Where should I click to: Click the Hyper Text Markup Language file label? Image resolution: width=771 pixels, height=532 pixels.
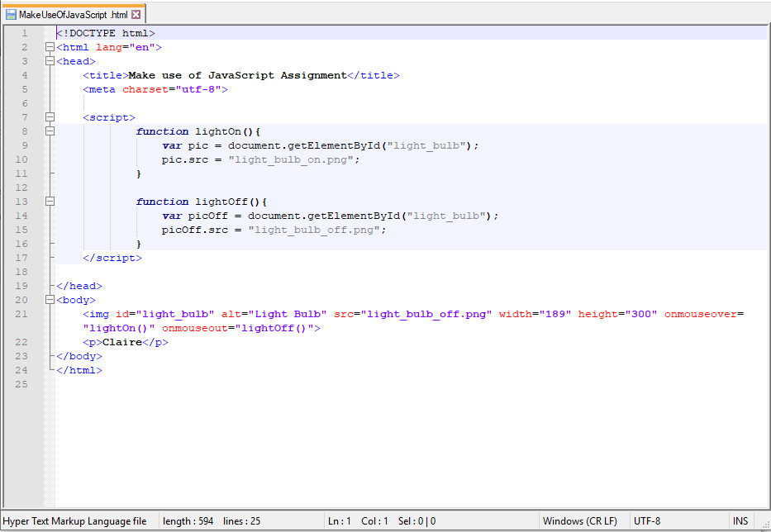click(x=76, y=521)
